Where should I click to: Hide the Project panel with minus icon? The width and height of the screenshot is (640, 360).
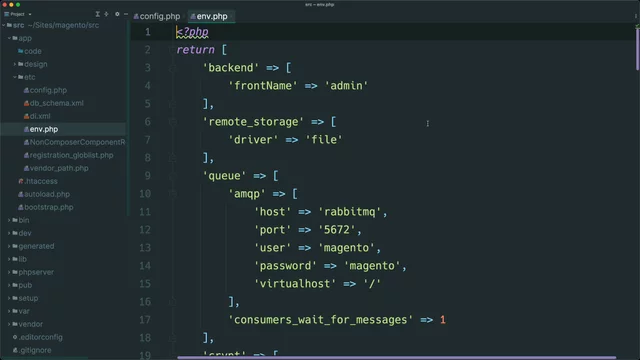point(126,14)
